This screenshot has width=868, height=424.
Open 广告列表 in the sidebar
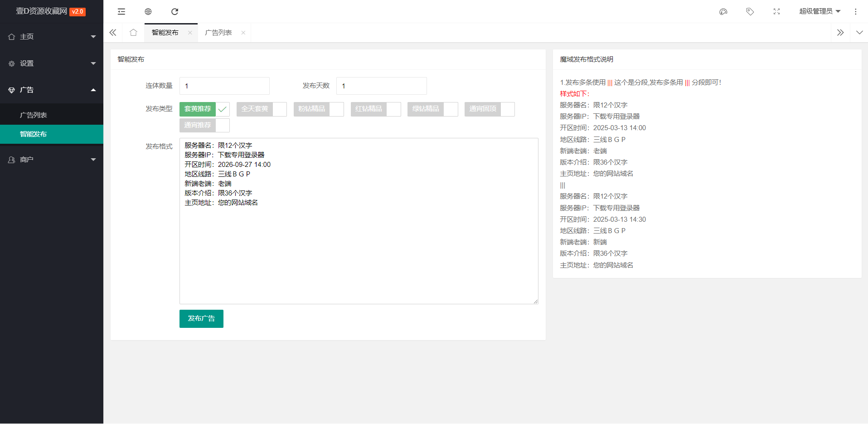tap(52, 115)
